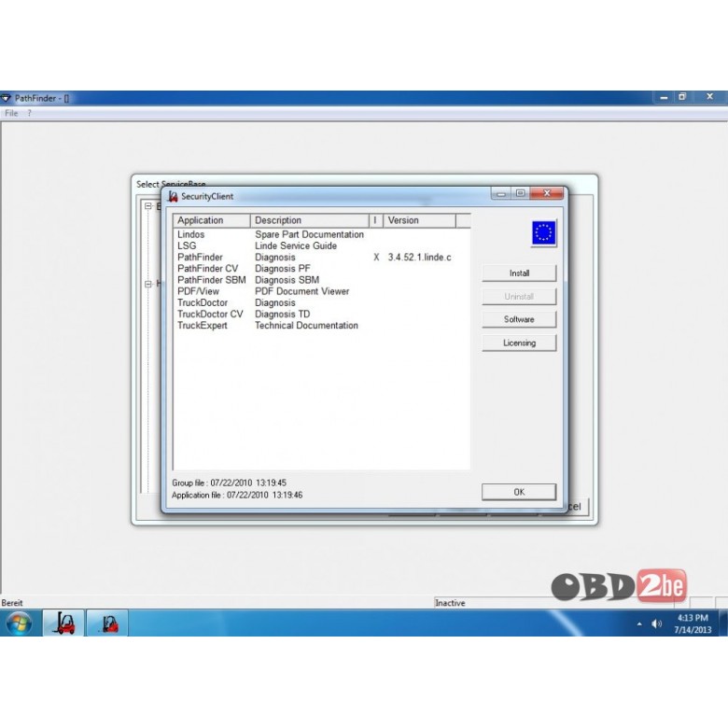Select the PDF/View row
The height and width of the screenshot is (728, 728).
[x=322, y=291]
